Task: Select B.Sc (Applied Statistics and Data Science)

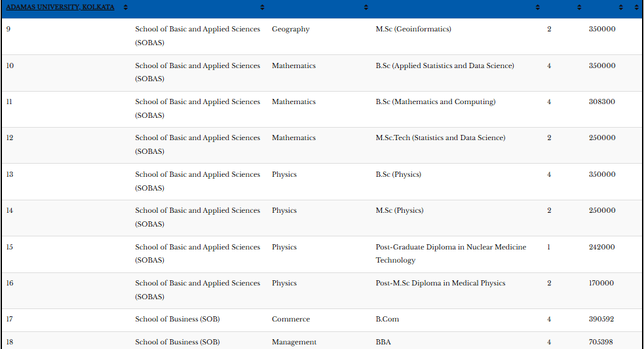Action: [445, 65]
